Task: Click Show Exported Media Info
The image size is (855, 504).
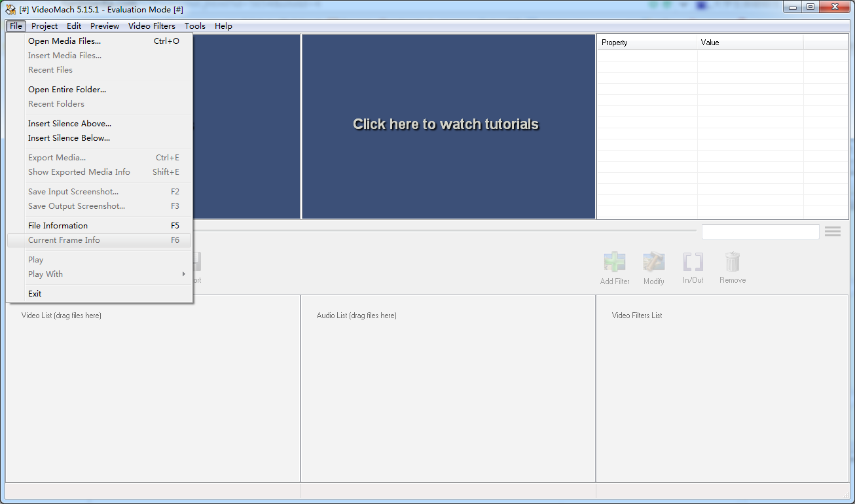Action: [100, 172]
